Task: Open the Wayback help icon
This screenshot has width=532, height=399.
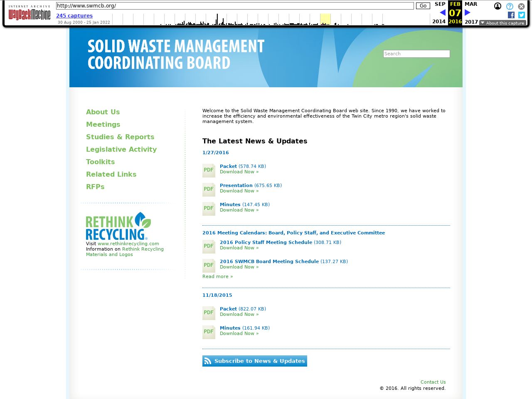Action: 510,6
